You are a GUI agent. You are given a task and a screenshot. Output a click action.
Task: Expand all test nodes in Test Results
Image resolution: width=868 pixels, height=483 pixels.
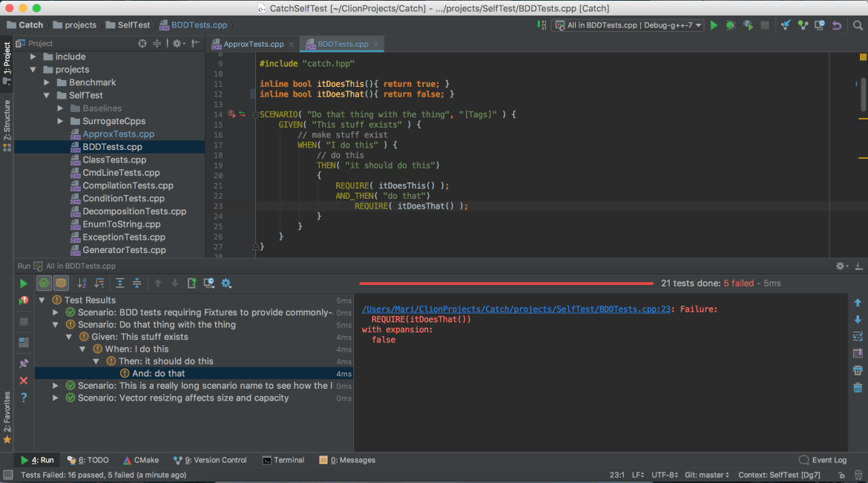[119, 283]
